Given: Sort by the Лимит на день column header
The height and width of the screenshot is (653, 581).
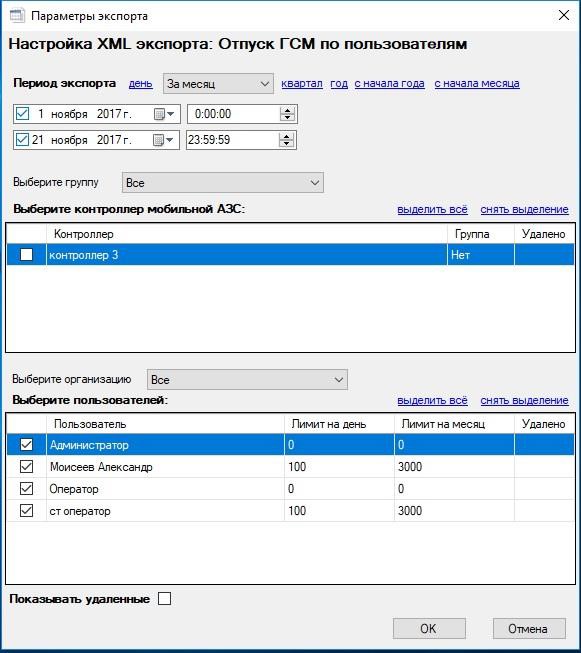Looking at the screenshot, I should 339,424.
